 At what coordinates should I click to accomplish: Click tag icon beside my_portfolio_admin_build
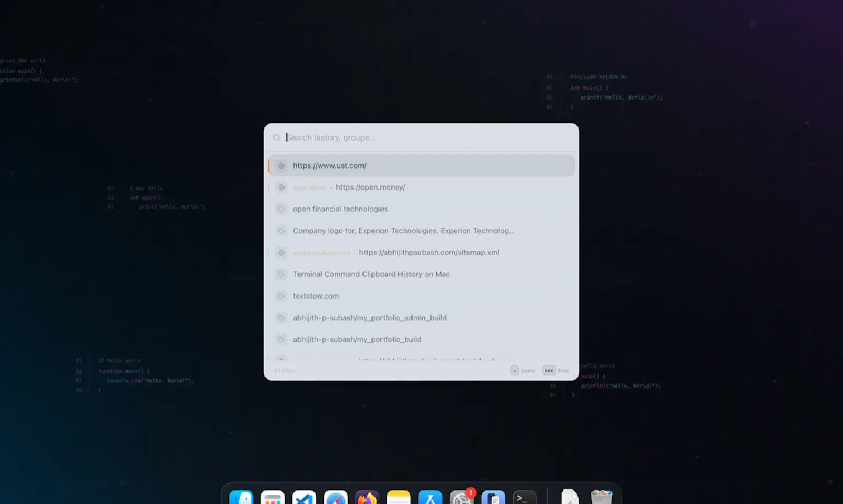tap(281, 318)
